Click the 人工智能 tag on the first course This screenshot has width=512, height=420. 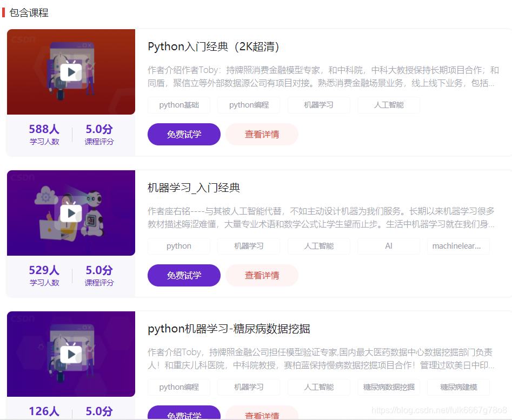[x=388, y=105]
